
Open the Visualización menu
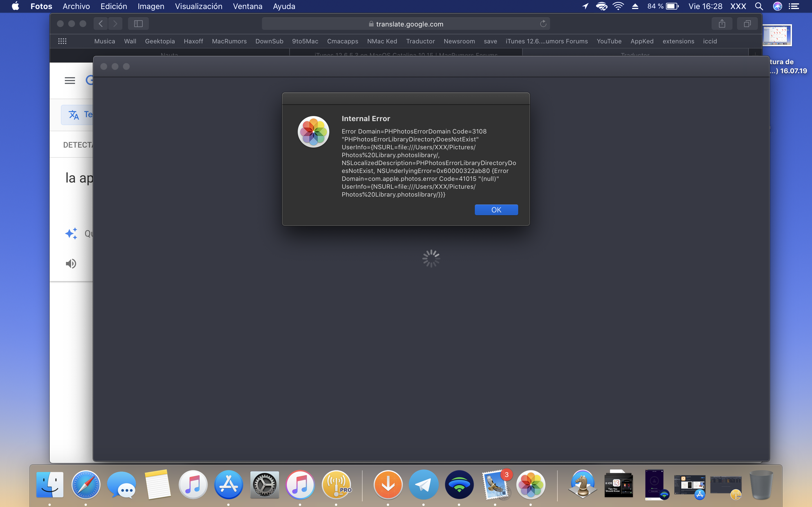198,6
